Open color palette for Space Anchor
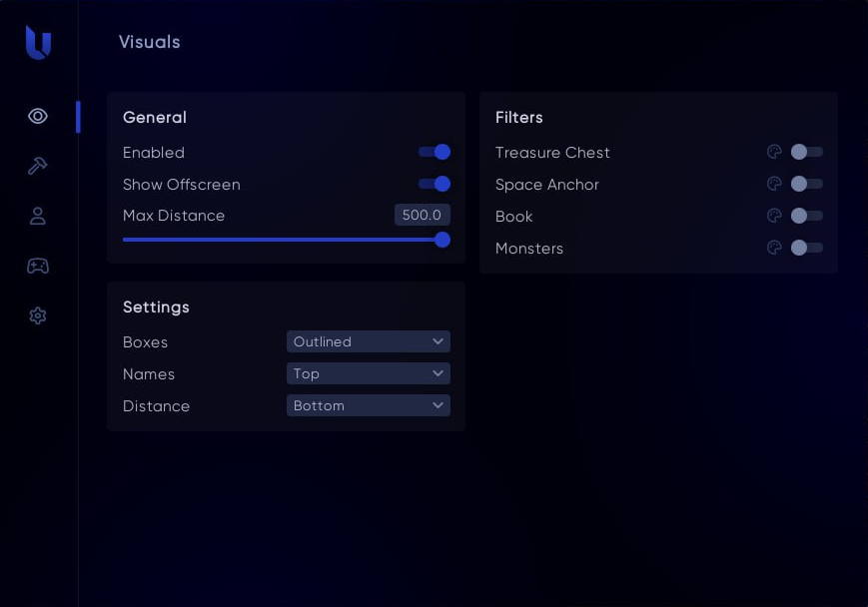Screen dimensions: 868x607 tap(773, 184)
